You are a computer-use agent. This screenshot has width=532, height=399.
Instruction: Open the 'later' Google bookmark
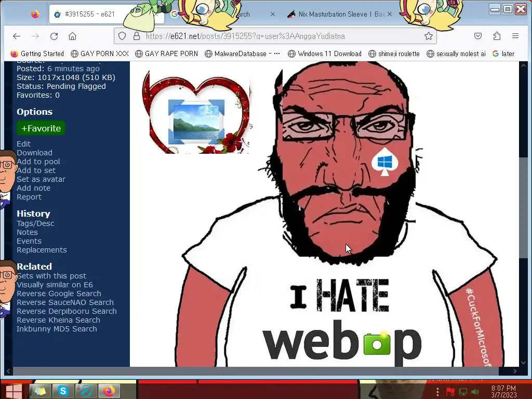point(503,54)
